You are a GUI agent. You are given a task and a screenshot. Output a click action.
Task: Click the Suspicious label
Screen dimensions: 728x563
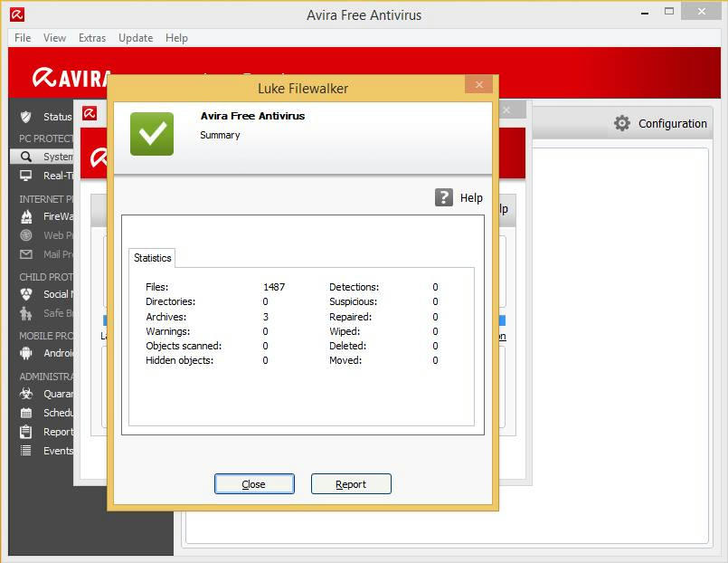(353, 302)
